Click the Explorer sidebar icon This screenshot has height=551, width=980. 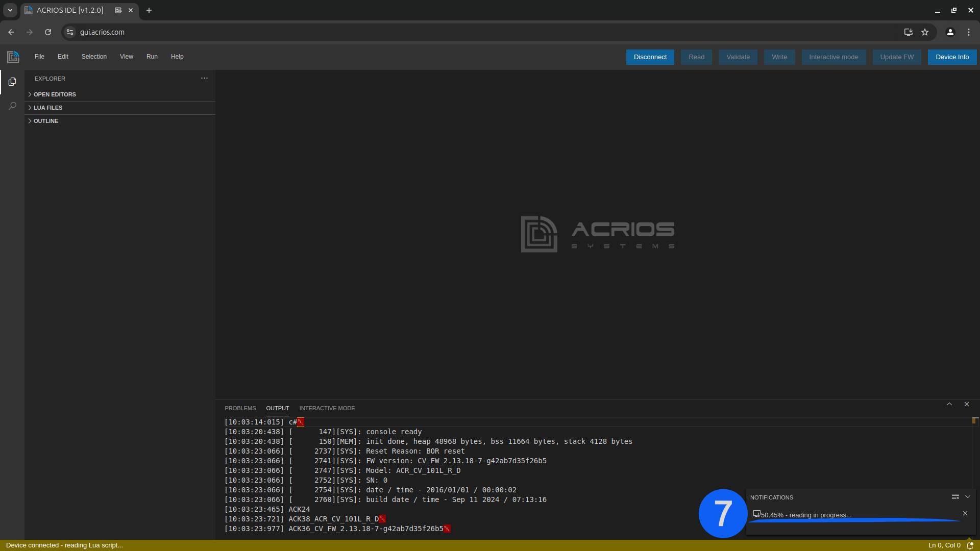(x=12, y=82)
